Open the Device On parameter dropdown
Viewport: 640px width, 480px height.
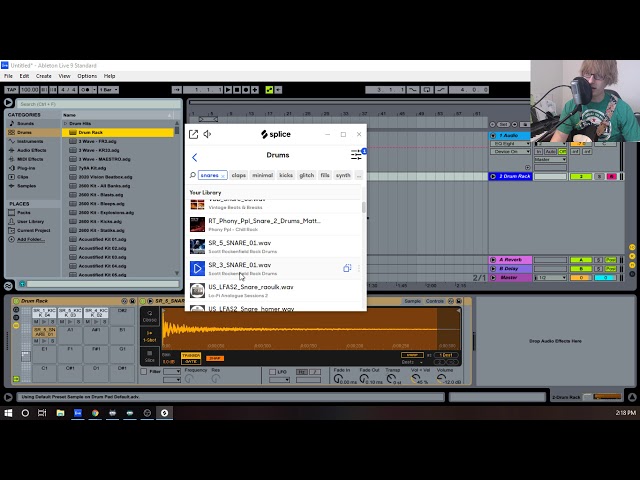coord(510,151)
